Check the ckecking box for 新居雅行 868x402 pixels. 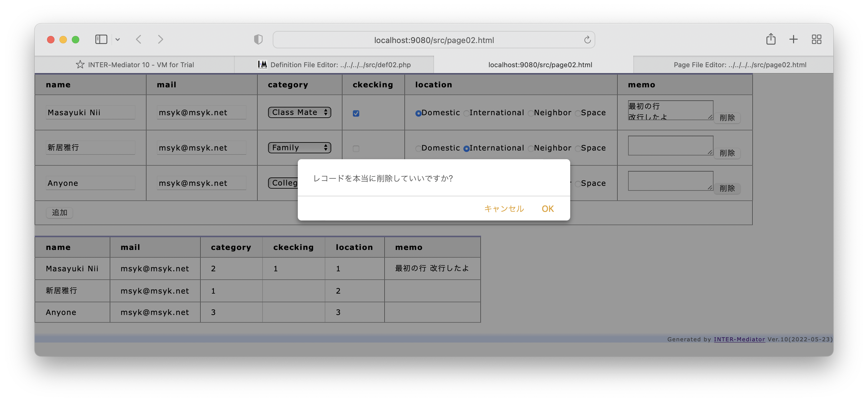[356, 148]
